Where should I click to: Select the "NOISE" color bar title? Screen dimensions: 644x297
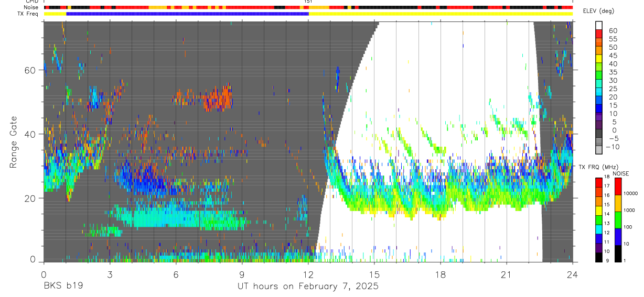click(620, 173)
